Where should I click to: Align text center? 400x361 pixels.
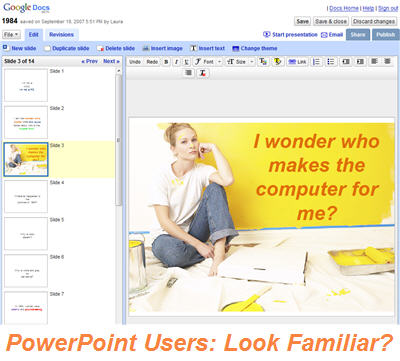(387, 61)
